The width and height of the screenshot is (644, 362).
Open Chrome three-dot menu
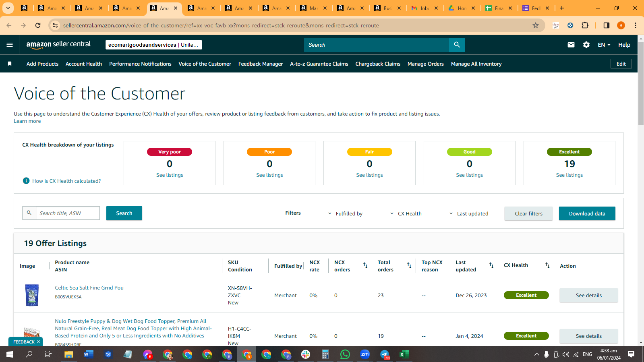636,25
